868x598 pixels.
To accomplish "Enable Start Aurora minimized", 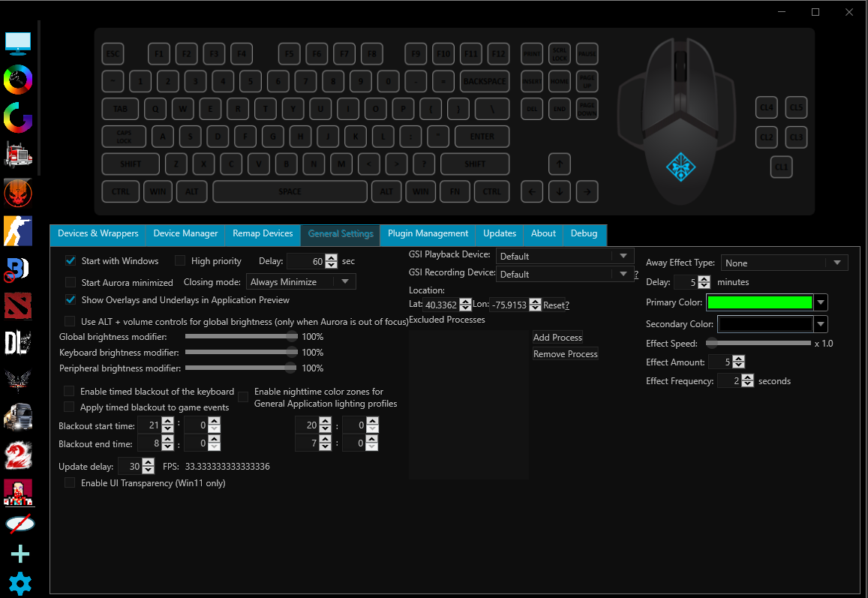I will [71, 282].
